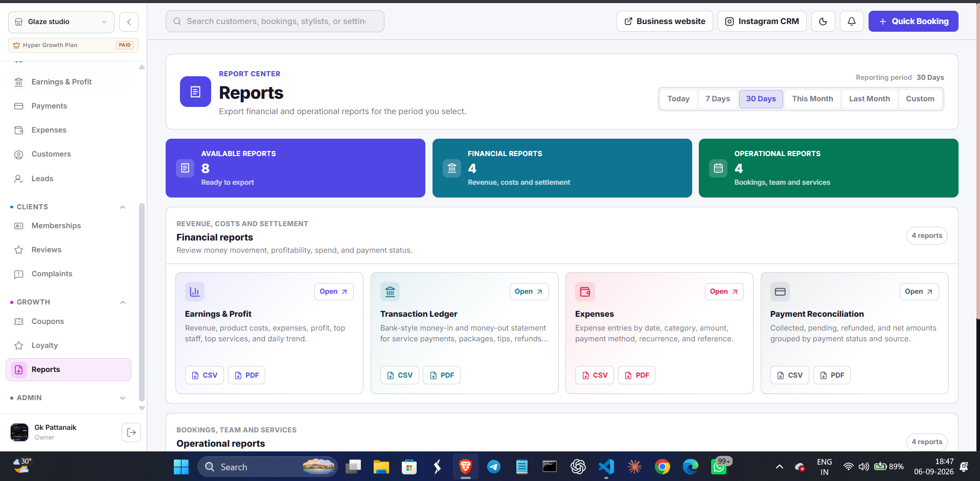This screenshot has height=481, width=980.
Task: Click the Windows Start button
Action: pyautogui.click(x=181, y=467)
